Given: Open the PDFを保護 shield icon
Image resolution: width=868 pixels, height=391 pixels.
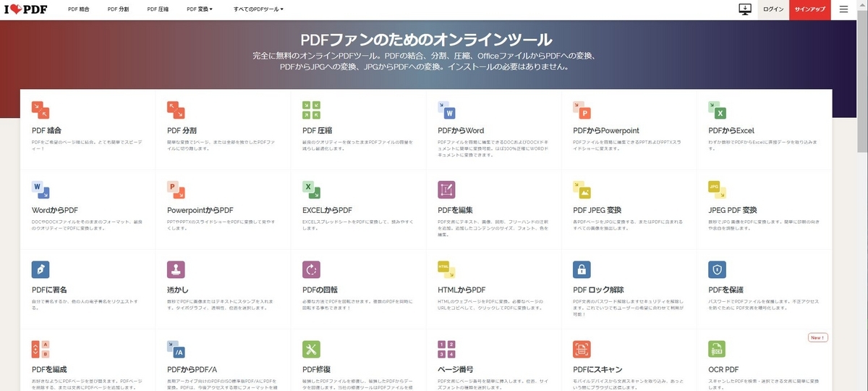Looking at the screenshot, I should point(717,269).
